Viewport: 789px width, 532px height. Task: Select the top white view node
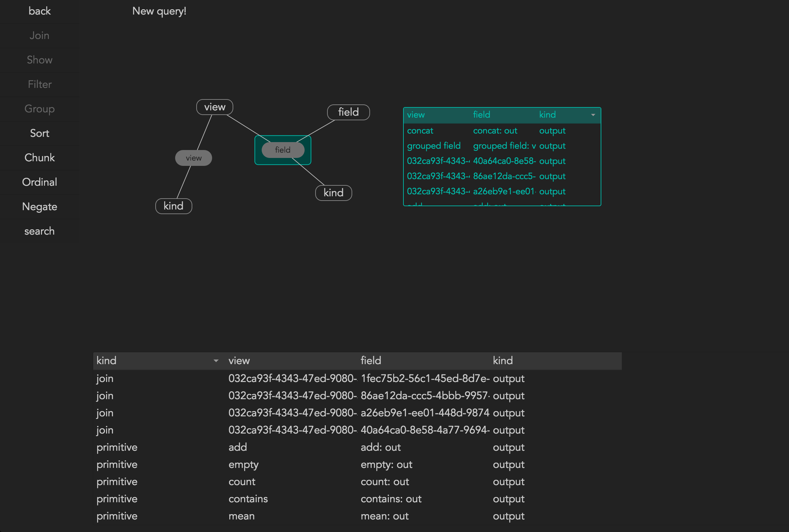214,107
